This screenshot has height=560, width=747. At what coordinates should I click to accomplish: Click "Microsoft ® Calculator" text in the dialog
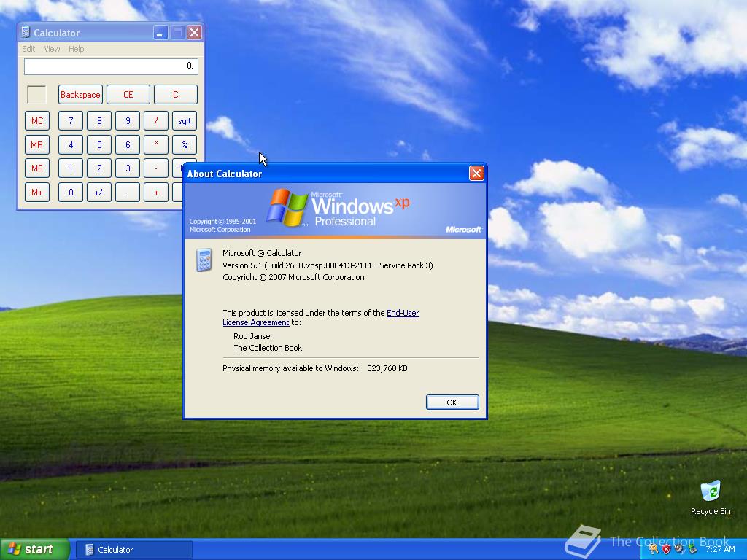pyautogui.click(x=262, y=253)
